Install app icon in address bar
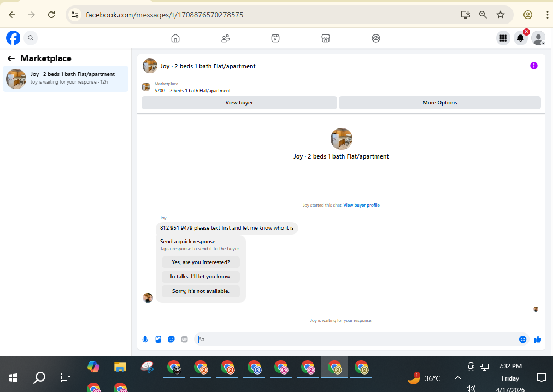The image size is (553, 392). point(466,15)
